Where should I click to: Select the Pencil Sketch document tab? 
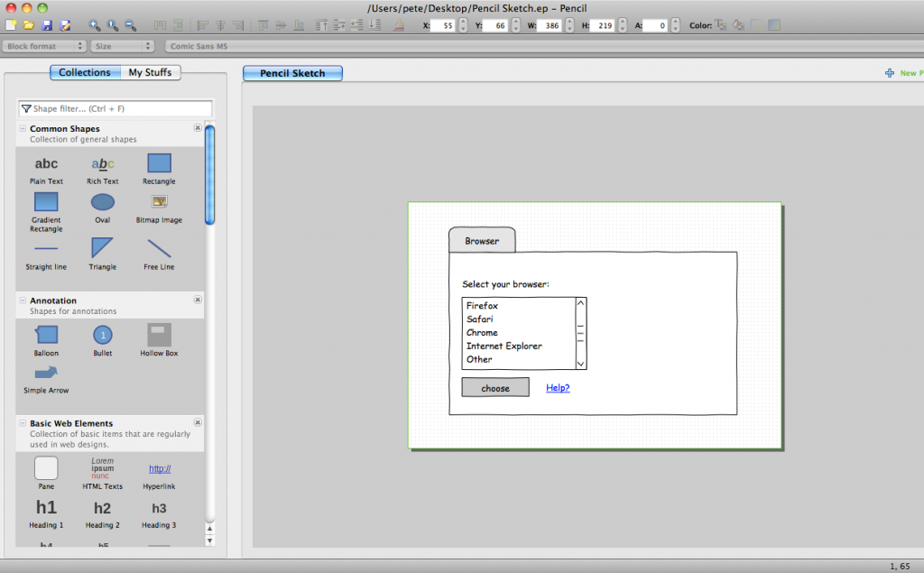292,73
